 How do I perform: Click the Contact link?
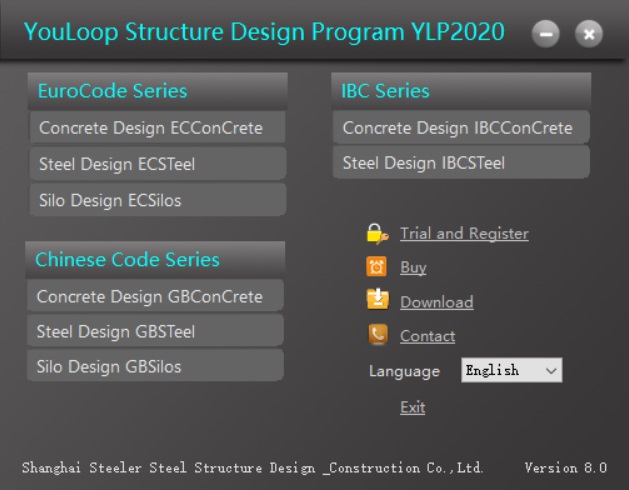click(427, 337)
